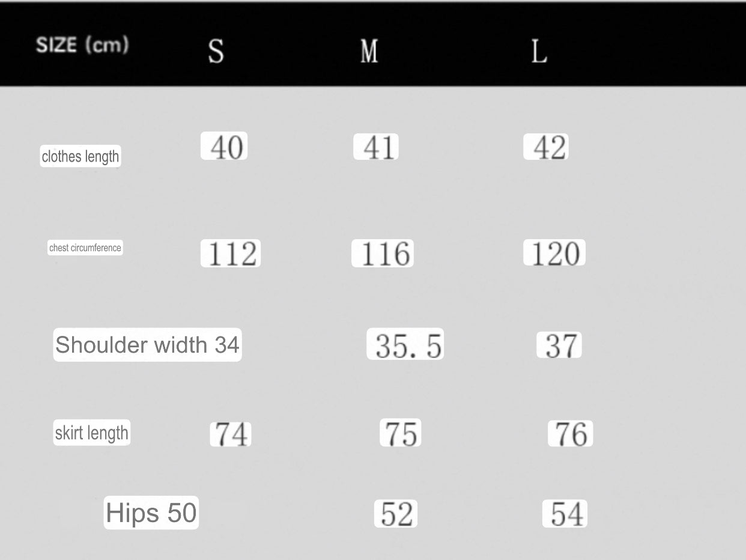Click the skirt length row label

92,433
